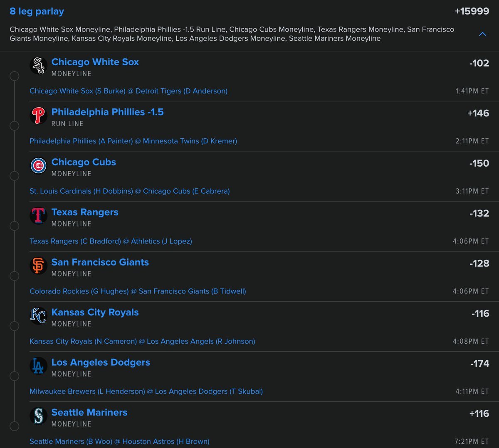Image resolution: width=499 pixels, height=448 pixels.
Task: Click the Philadelphia Phillies team logo
Action: pyautogui.click(x=38, y=116)
